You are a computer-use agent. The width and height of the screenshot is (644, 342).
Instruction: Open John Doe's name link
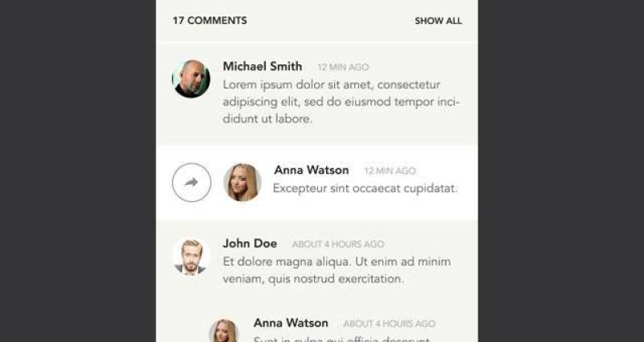[250, 244]
